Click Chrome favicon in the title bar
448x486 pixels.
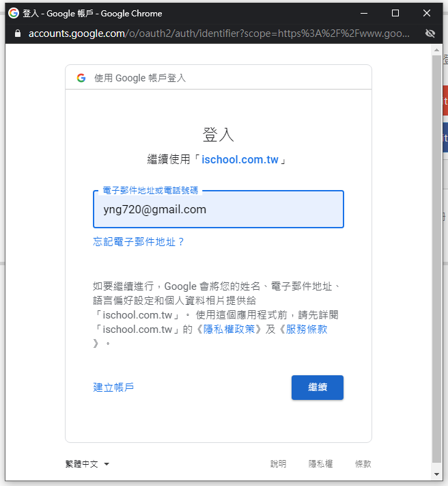tap(13, 13)
